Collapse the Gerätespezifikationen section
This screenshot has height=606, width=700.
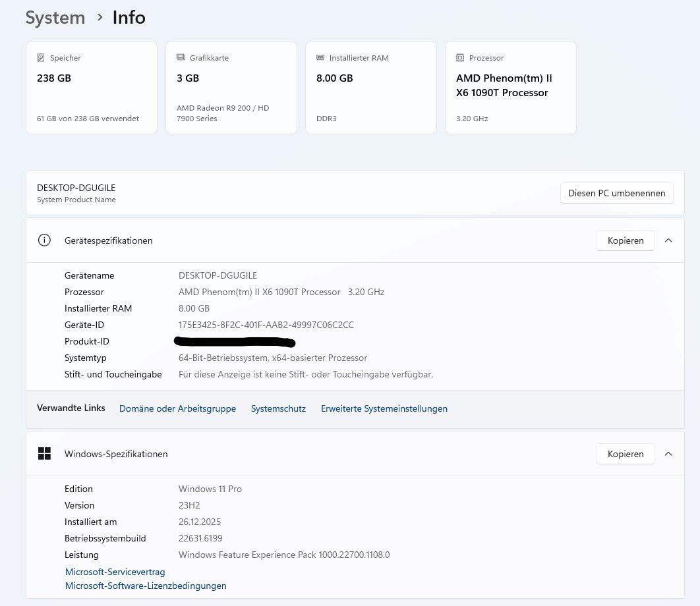[668, 240]
